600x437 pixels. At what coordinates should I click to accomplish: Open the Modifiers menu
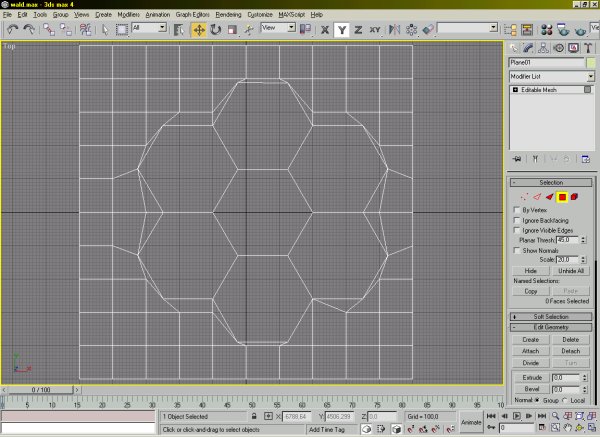pyautogui.click(x=128, y=16)
